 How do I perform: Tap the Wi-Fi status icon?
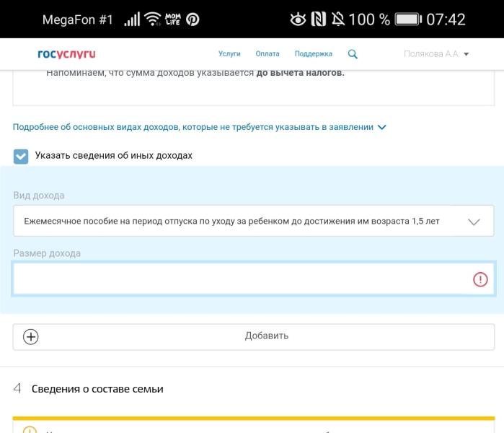click(x=154, y=19)
